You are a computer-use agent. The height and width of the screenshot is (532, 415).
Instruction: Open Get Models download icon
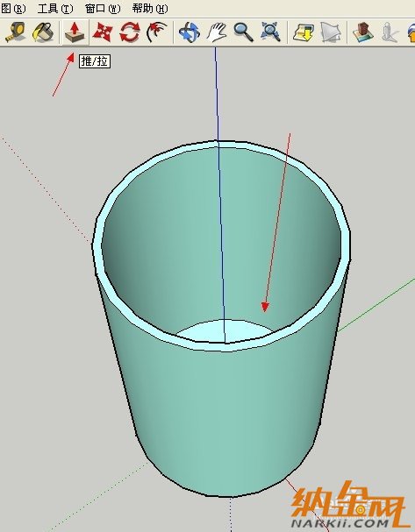coord(303,32)
